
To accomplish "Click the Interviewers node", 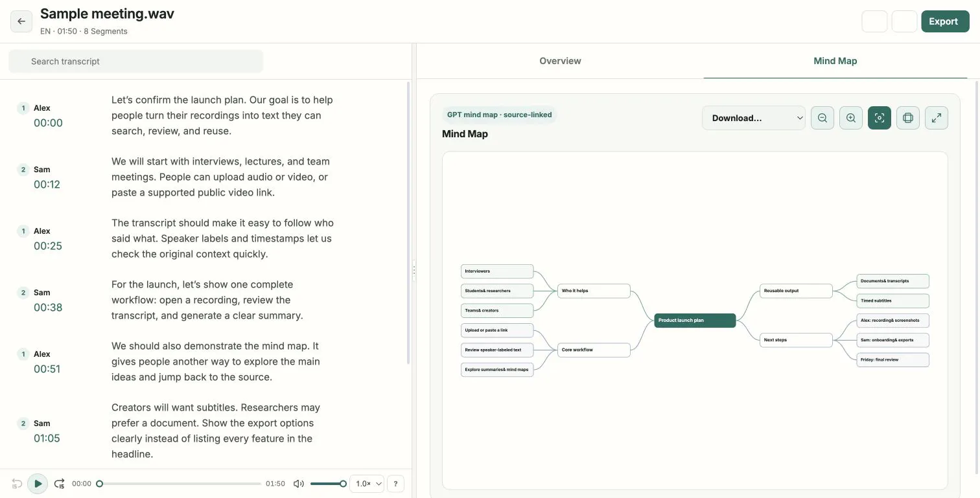I will [x=497, y=271].
